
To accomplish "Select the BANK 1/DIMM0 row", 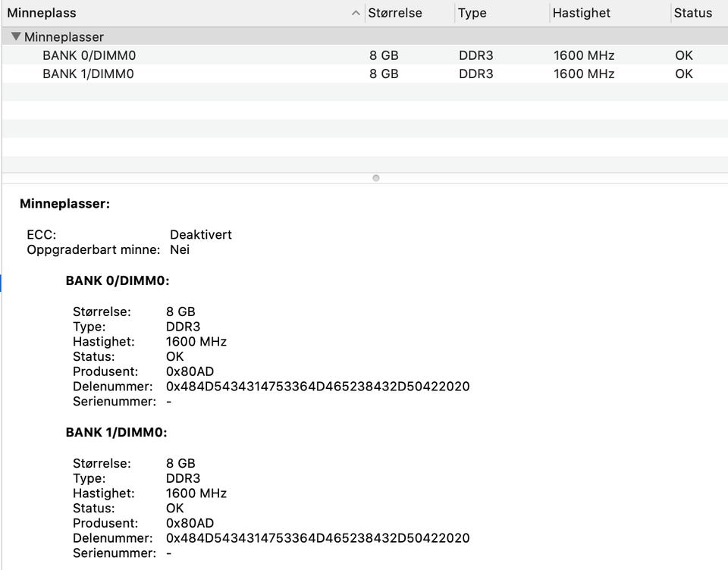I will point(365,74).
